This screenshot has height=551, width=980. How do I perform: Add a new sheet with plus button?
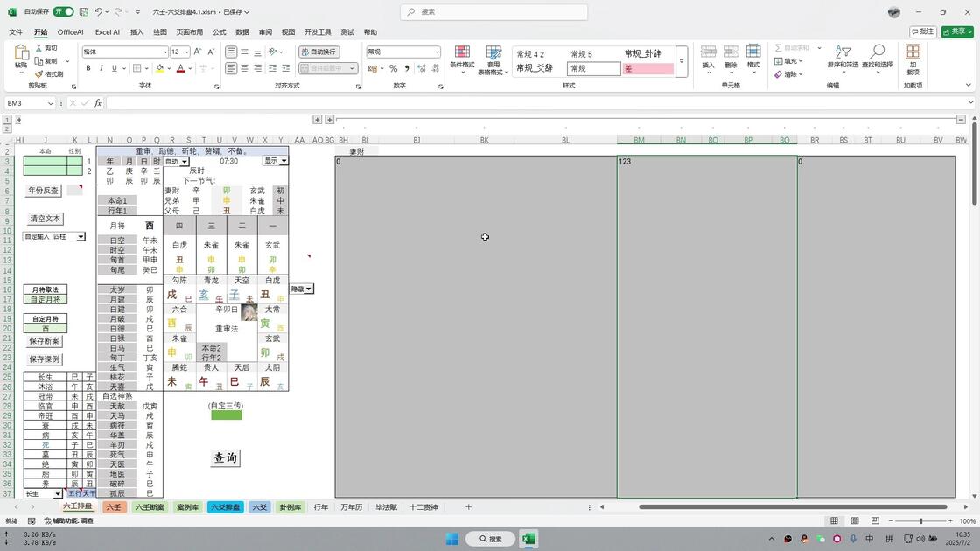(468, 506)
